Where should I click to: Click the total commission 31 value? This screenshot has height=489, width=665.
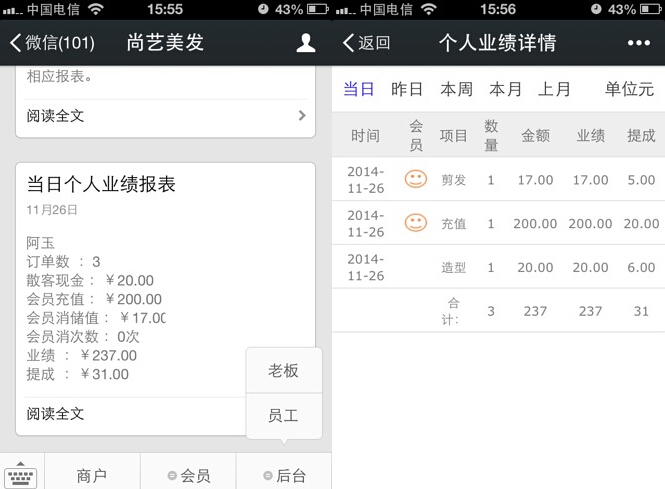click(x=641, y=311)
